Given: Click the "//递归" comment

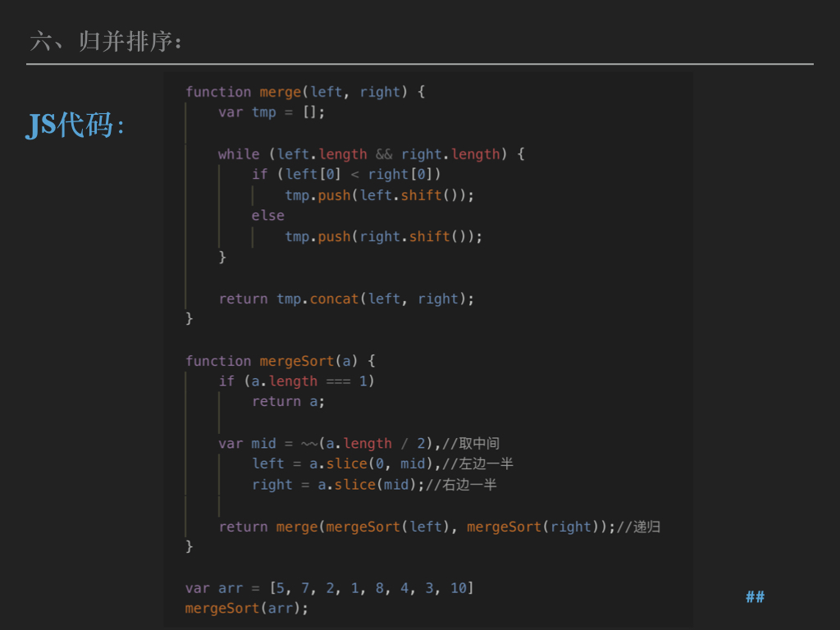Looking at the screenshot, I should coord(638,527).
